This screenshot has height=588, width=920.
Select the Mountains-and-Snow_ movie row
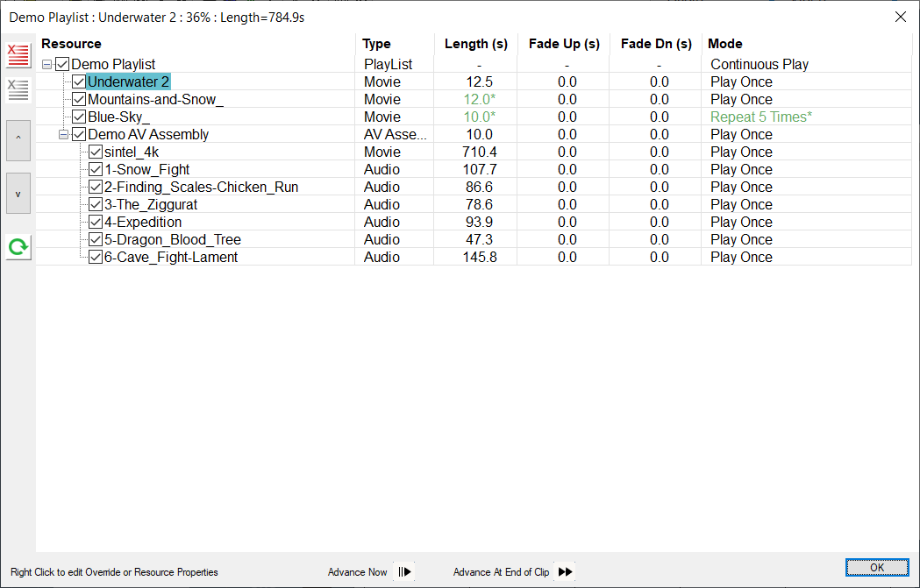tap(155, 99)
